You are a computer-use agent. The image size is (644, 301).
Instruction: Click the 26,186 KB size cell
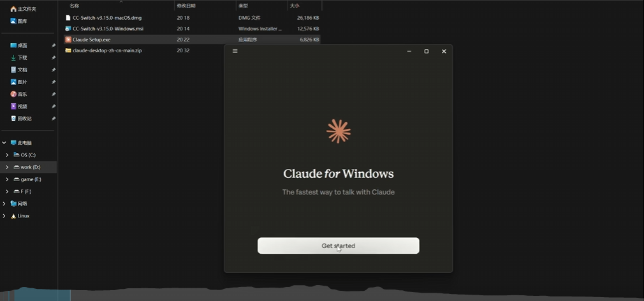pos(308,18)
